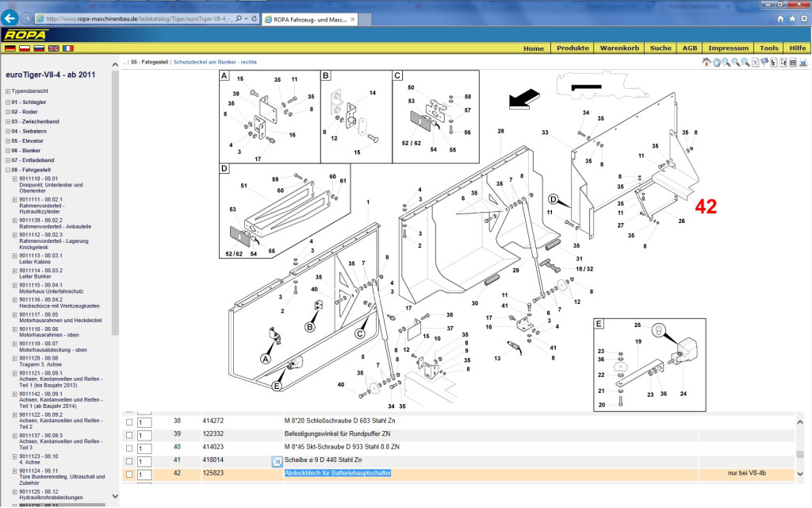Check the box for part 42 Abdeckblech
The height and width of the screenshot is (508, 812).
click(x=129, y=475)
